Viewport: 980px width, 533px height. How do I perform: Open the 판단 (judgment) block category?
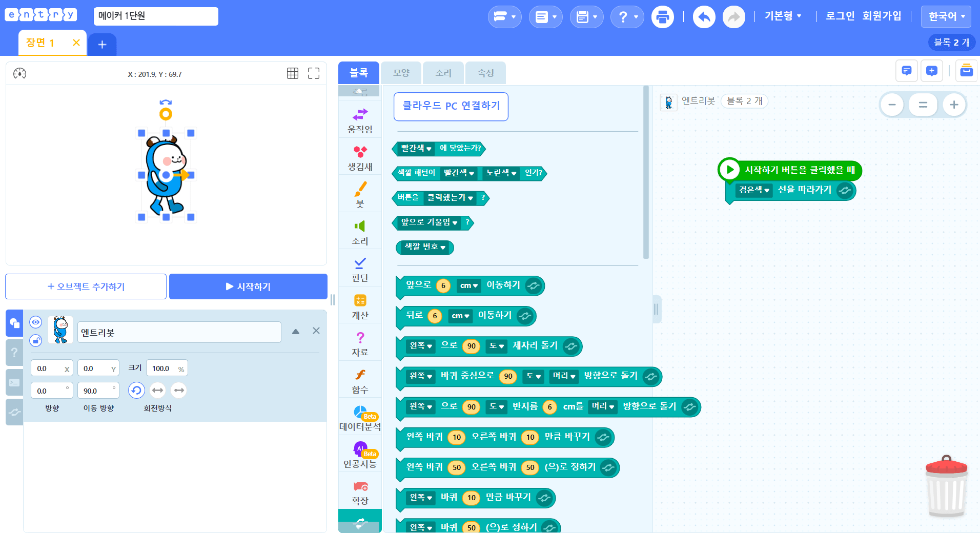click(360, 269)
